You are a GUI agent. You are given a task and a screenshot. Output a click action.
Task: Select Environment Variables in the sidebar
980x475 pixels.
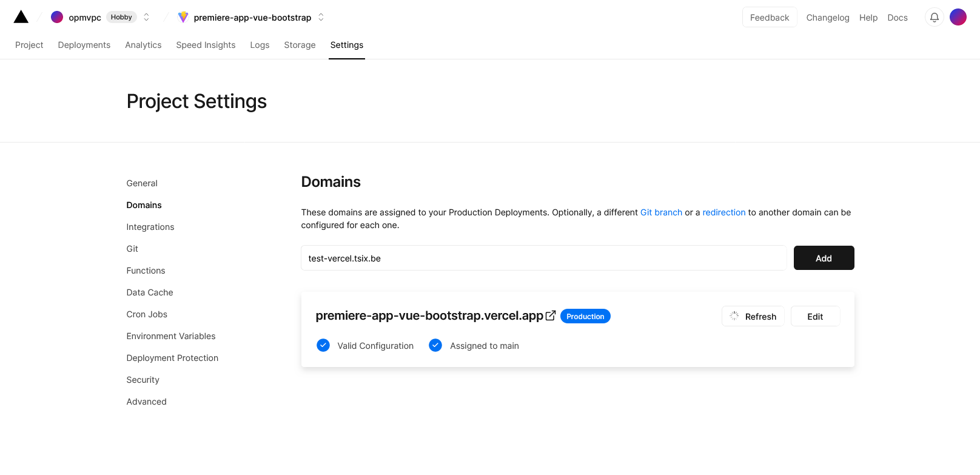coord(171,336)
